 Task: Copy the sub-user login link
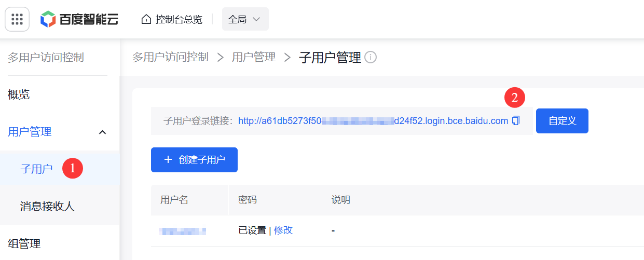[515, 120]
